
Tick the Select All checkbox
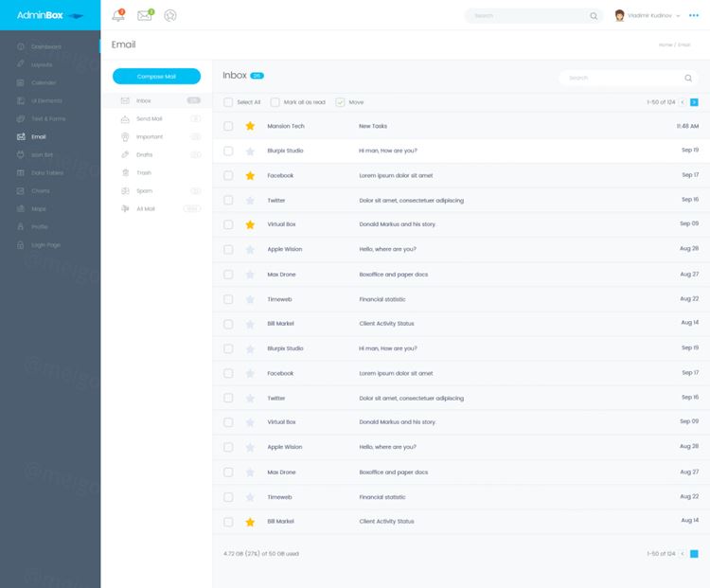point(228,102)
